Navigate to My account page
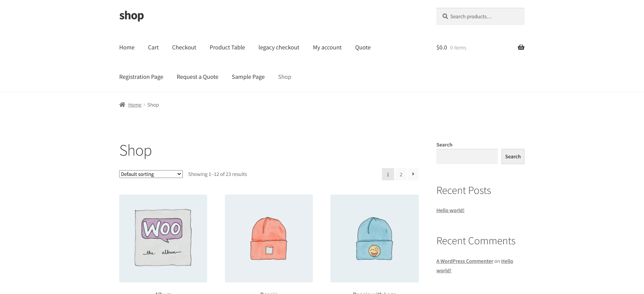Viewport: 644px width, 294px height. [x=327, y=47]
